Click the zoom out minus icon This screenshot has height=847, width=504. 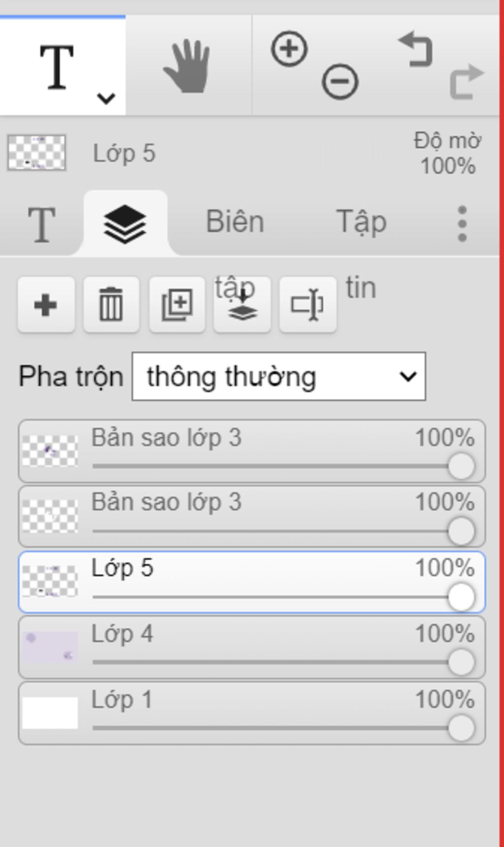(x=340, y=81)
